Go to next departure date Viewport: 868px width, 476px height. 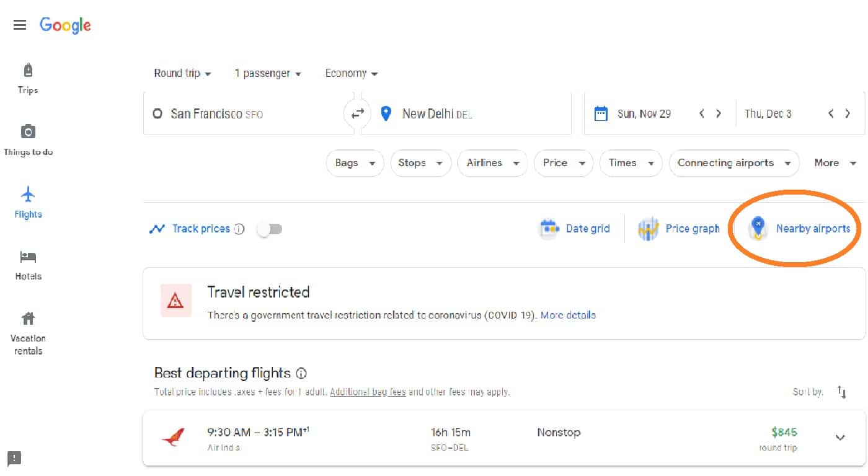click(x=719, y=113)
